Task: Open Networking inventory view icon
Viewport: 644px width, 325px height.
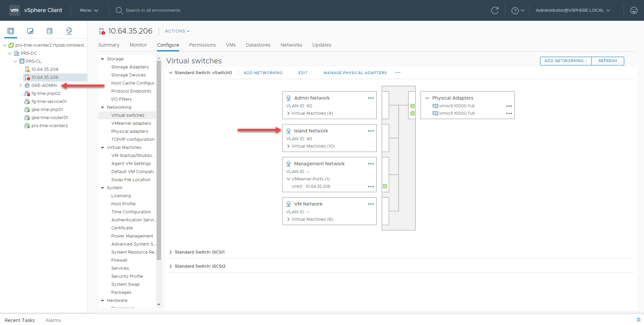Action: pyautogui.click(x=69, y=31)
